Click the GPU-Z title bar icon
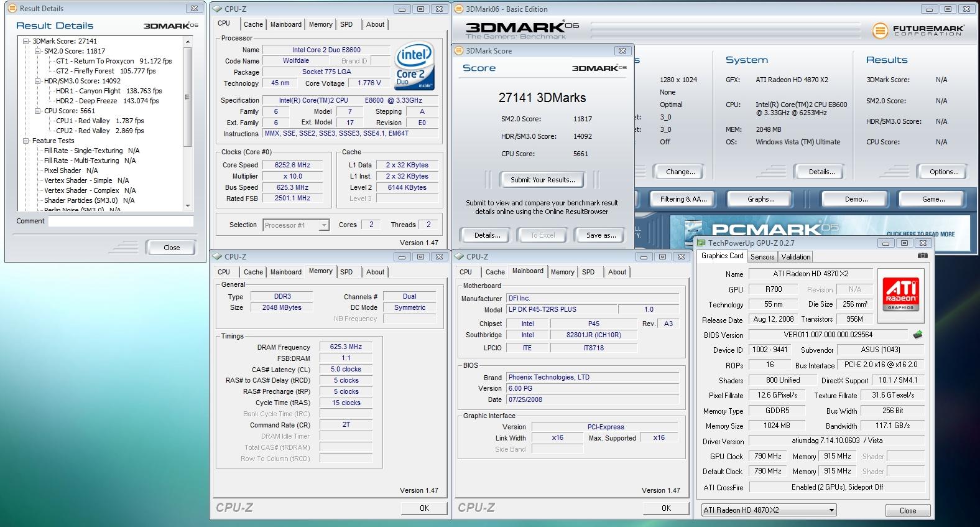The height and width of the screenshot is (527, 980). click(701, 243)
